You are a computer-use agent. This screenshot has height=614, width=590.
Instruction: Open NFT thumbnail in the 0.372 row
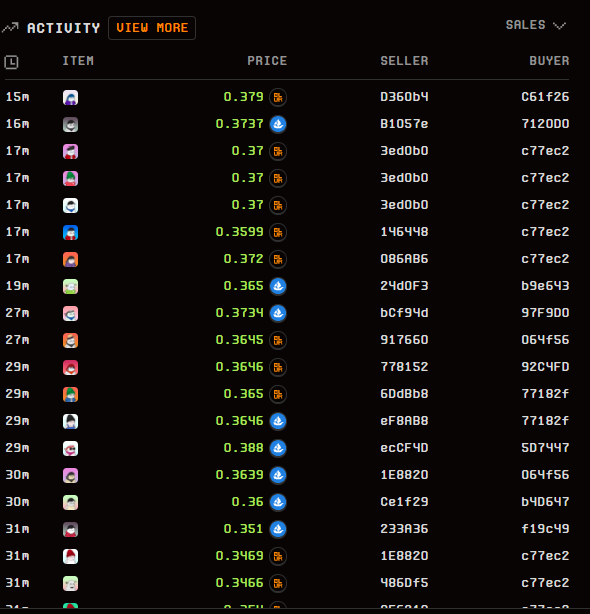pyautogui.click(x=70, y=259)
